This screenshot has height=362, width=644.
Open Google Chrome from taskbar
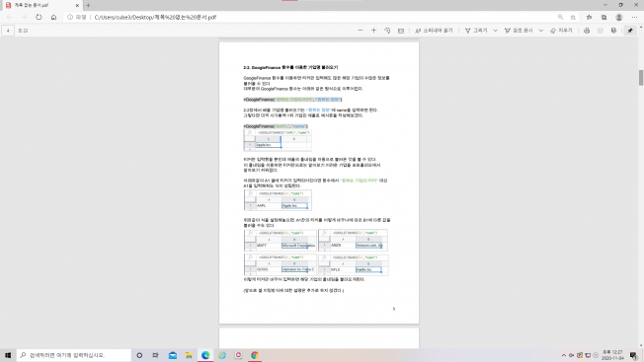coord(255,355)
